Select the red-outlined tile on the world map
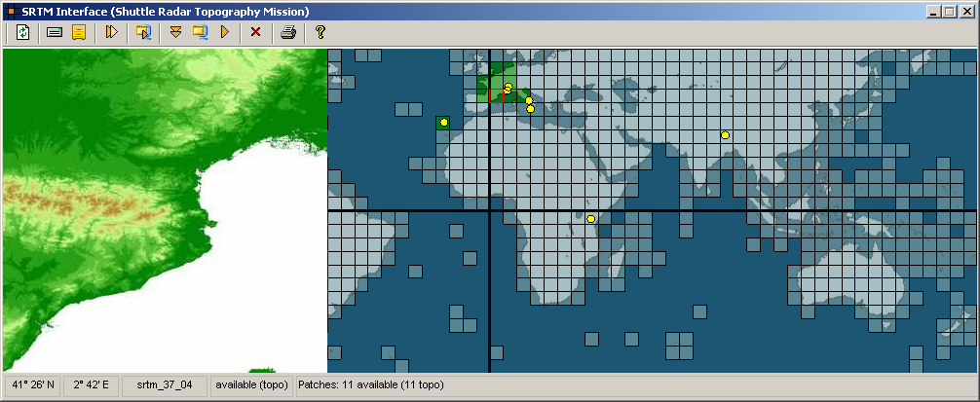 click(x=496, y=95)
